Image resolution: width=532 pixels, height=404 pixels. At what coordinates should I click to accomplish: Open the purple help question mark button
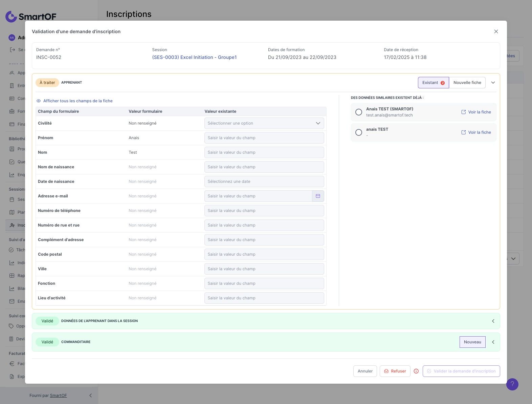tap(512, 384)
